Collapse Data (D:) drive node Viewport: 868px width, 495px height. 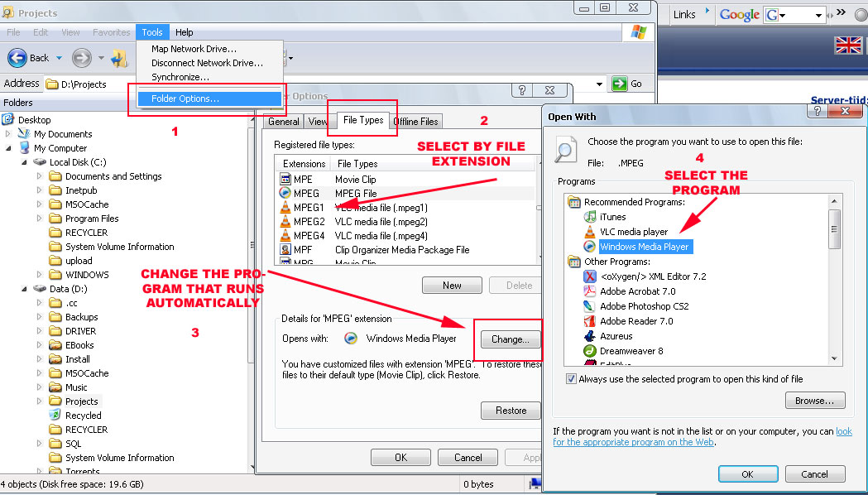[24, 288]
